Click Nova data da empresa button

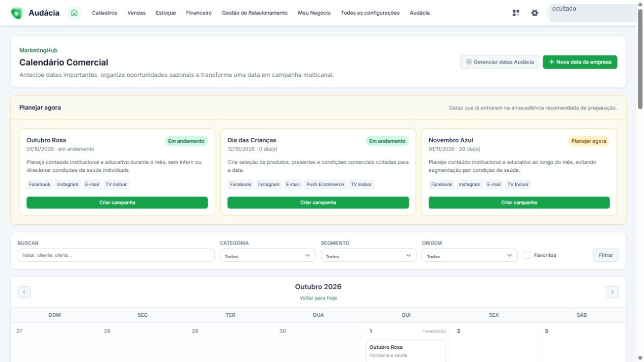pyautogui.click(x=580, y=62)
